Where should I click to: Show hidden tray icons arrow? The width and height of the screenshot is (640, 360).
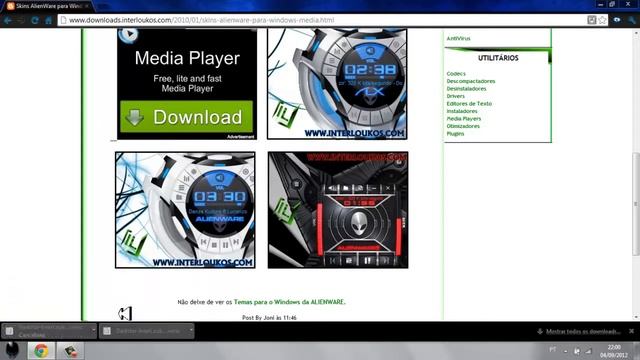(565, 351)
